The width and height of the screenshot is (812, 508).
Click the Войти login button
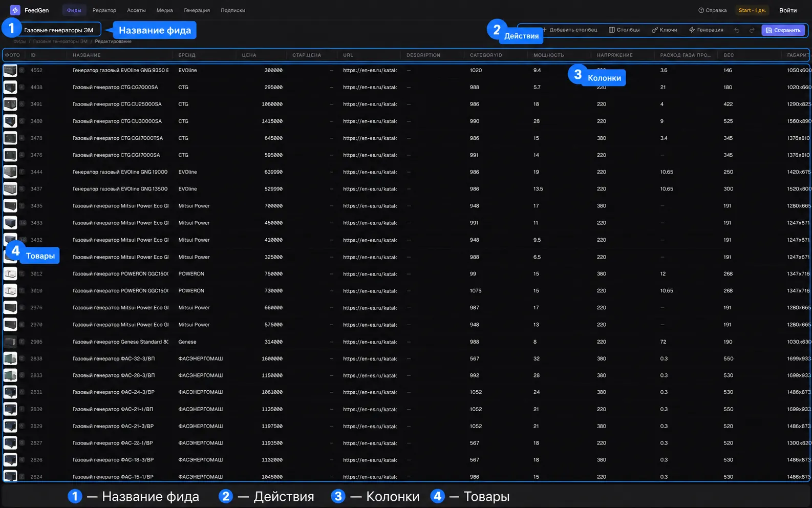(x=788, y=10)
